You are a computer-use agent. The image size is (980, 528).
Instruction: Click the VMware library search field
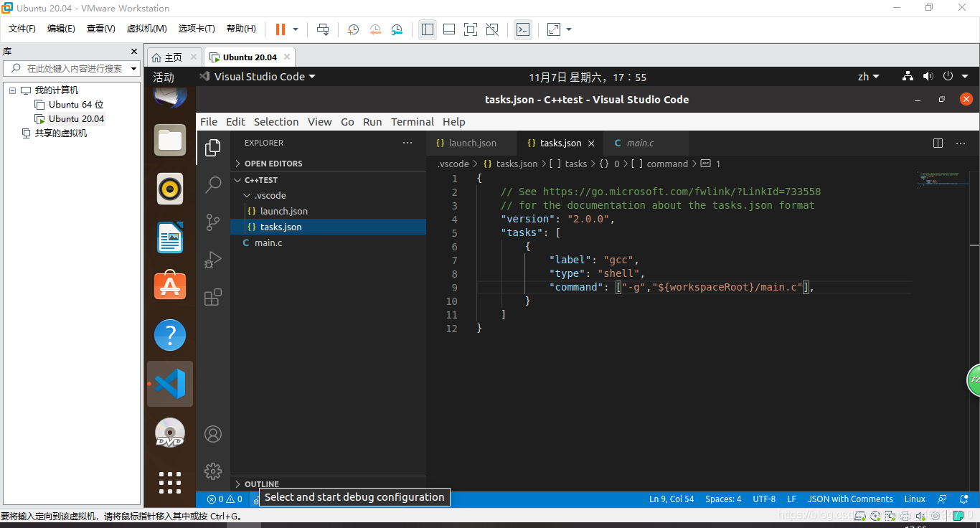[72, 69]
